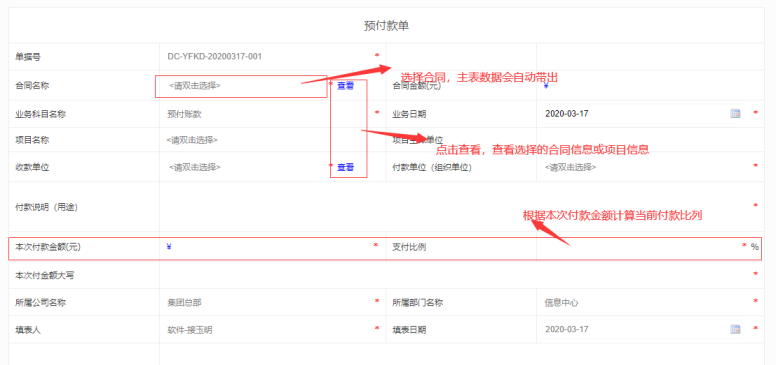The image size is (776, 365).
Task: Click the 支付比例 label
Action: (409, 247)
